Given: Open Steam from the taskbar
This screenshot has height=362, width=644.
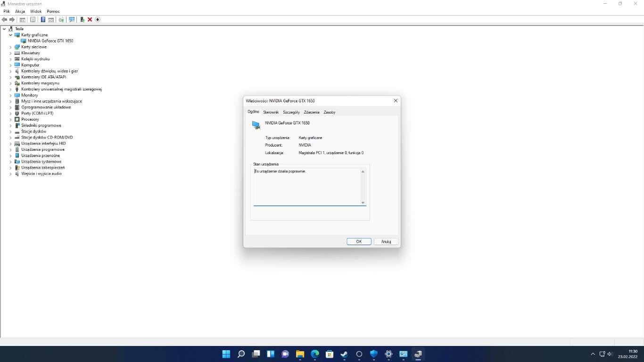Looking at the screenshot, I should coord(344,354).
